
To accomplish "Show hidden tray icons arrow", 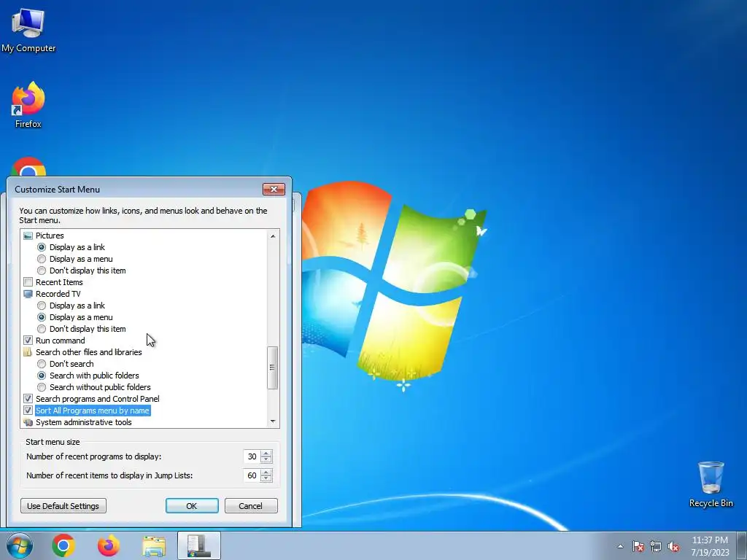I will click(x=620, y=547).
